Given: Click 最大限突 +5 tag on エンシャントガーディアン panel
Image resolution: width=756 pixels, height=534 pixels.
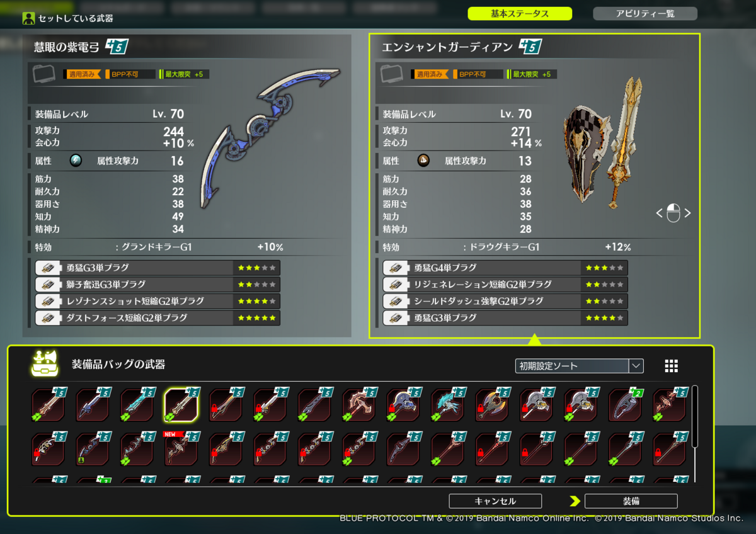Looking at the screenshot, I should 531,74.
